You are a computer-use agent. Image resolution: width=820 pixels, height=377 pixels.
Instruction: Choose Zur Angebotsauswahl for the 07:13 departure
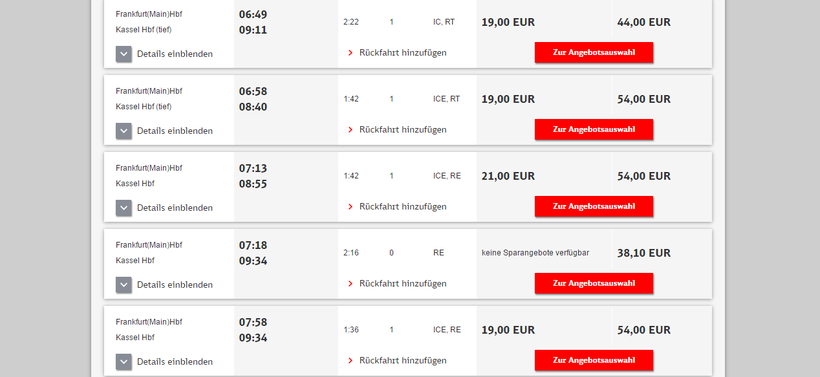click(594, 207)
